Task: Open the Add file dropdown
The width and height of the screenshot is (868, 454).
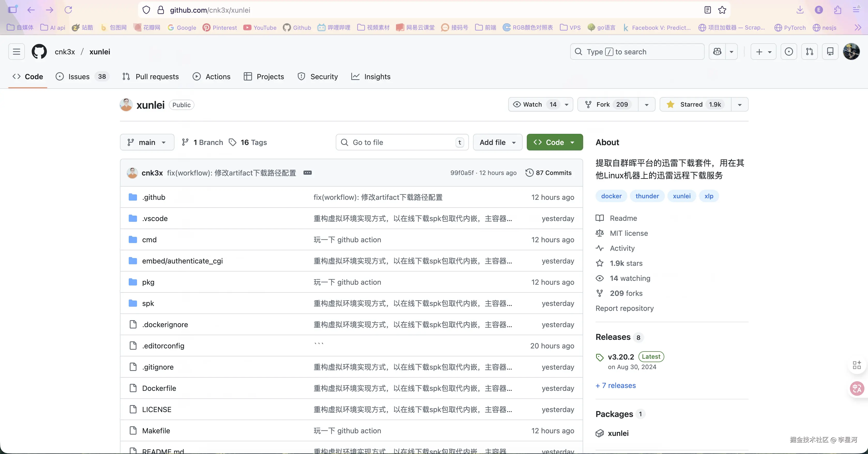Action: click(x=497, y=142)
